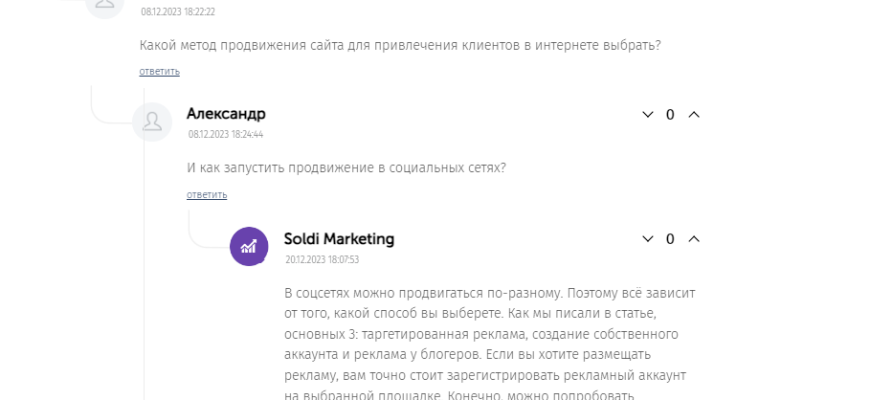This screenshot has height=400, width=870.
Task: Click 'ответить' under the site promotion question
Action: [x=159, y=71]
